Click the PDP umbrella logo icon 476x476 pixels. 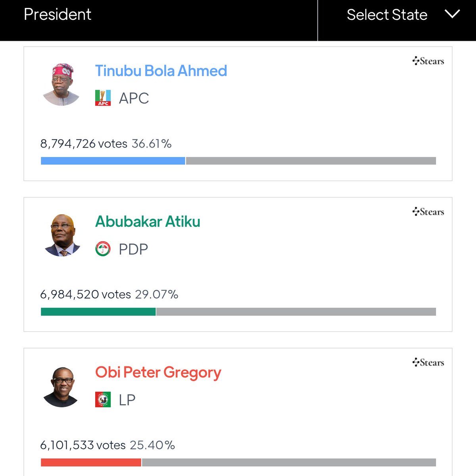(103, 249)
